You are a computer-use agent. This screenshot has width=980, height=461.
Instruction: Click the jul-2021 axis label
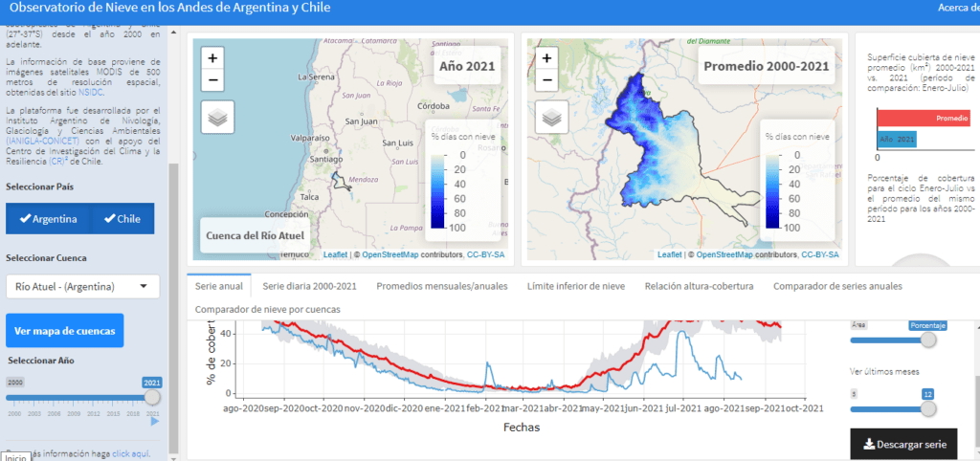(x=683, y=407)
